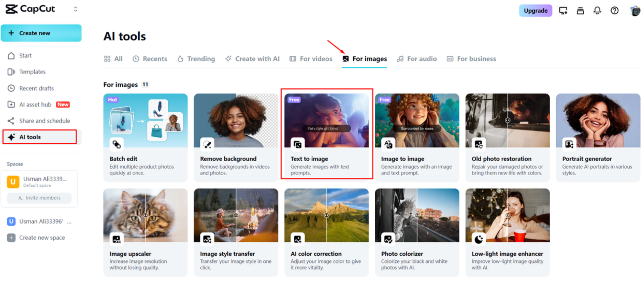Open the AI asset hub
The image size is (644, 307).
[x=35, y=104]
